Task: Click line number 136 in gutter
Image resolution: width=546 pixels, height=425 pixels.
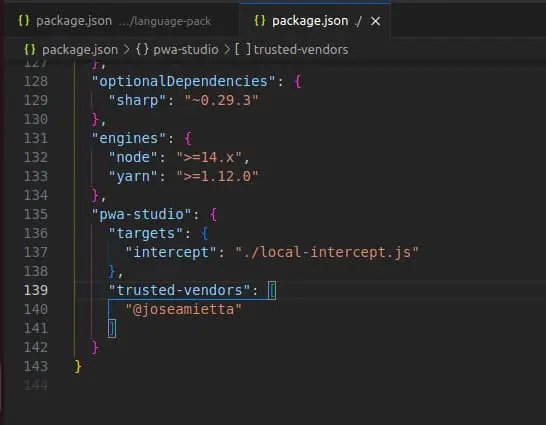Action: click(36, 233)
